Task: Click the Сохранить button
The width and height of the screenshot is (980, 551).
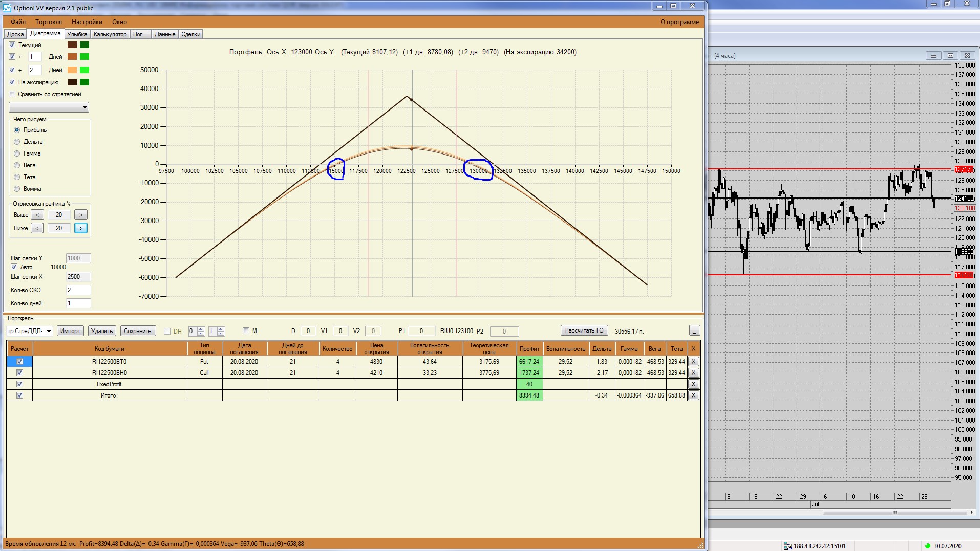Action: tap(138, 331)
